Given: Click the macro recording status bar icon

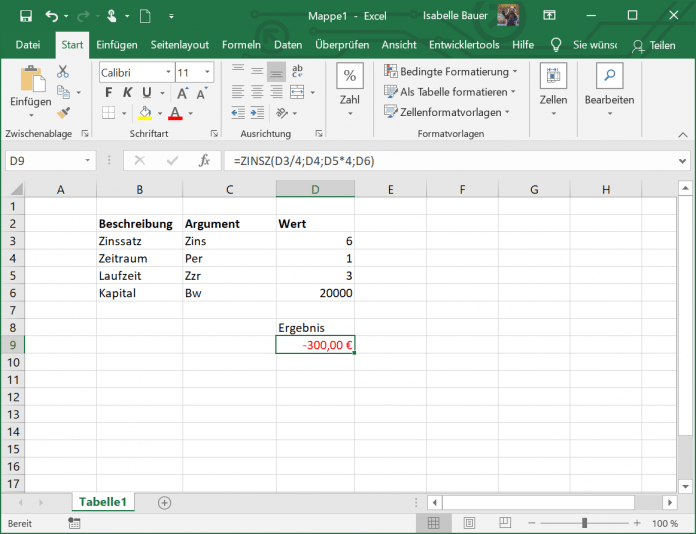Looking at the screenshot, I should coord(74,523).
